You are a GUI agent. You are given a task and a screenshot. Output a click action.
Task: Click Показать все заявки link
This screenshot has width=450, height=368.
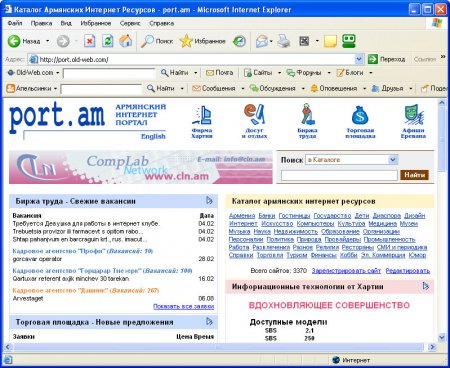184,306
